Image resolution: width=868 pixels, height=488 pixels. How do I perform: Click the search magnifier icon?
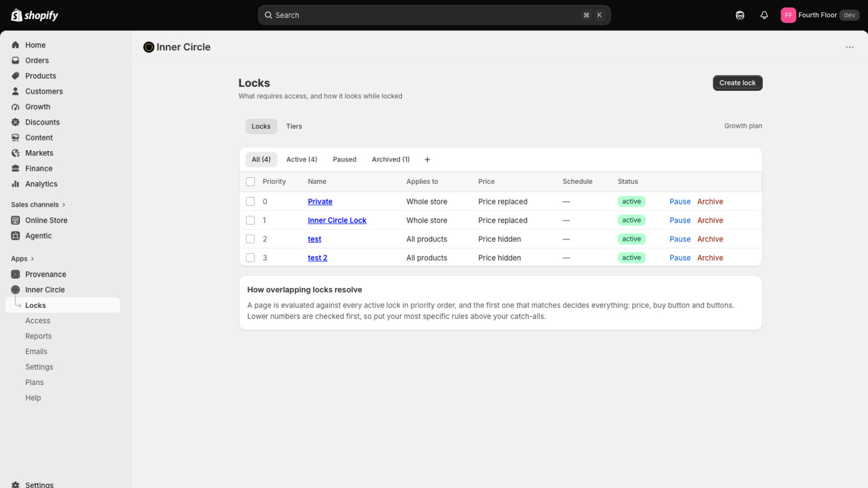pos(268,15)
